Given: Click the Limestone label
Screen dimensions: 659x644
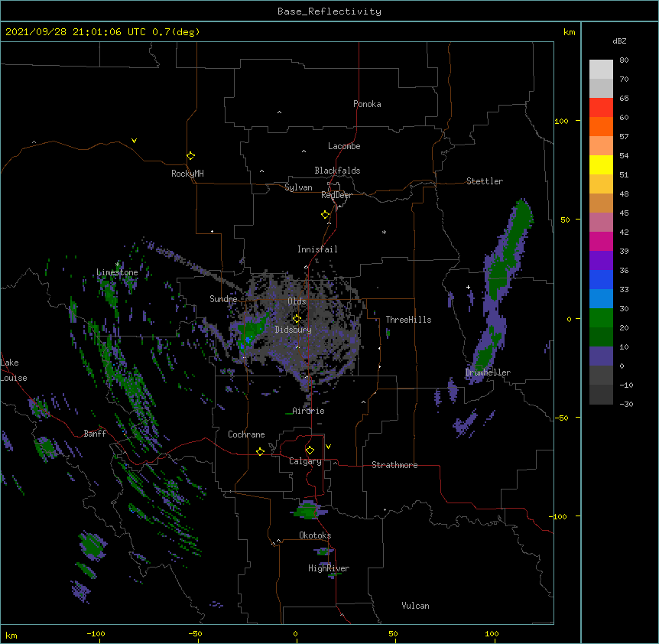Looking at the screenshot, I should click(117, 272).
